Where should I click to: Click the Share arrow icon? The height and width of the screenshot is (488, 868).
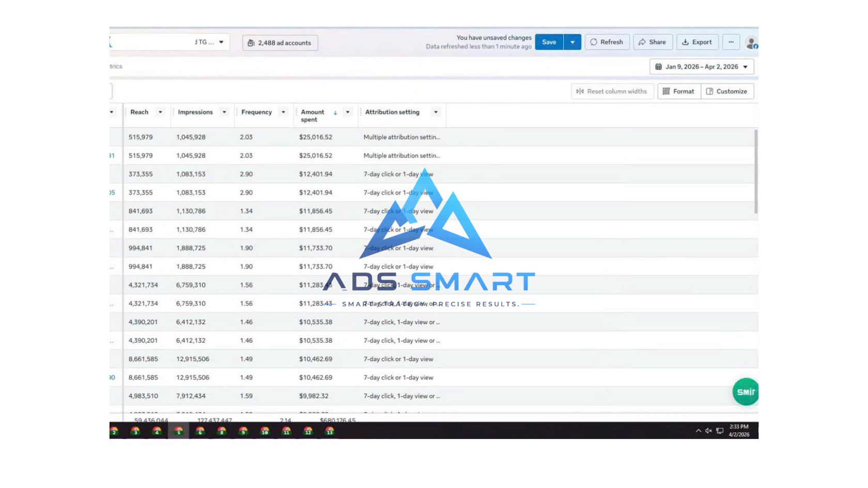tap(642, 42)
